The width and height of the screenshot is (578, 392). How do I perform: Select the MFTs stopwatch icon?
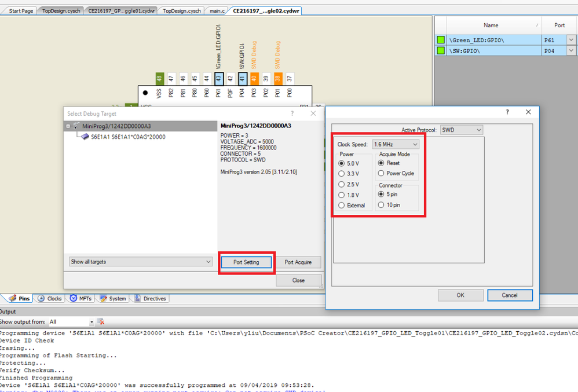click(x=74, y=298)
